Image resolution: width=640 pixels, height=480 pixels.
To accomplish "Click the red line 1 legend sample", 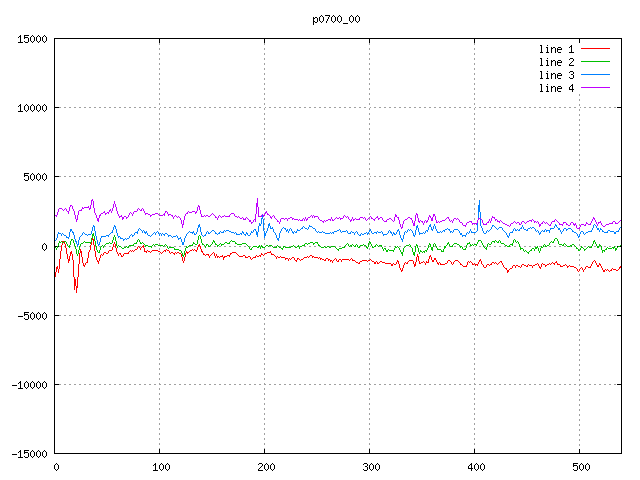I will click(596, 49).
